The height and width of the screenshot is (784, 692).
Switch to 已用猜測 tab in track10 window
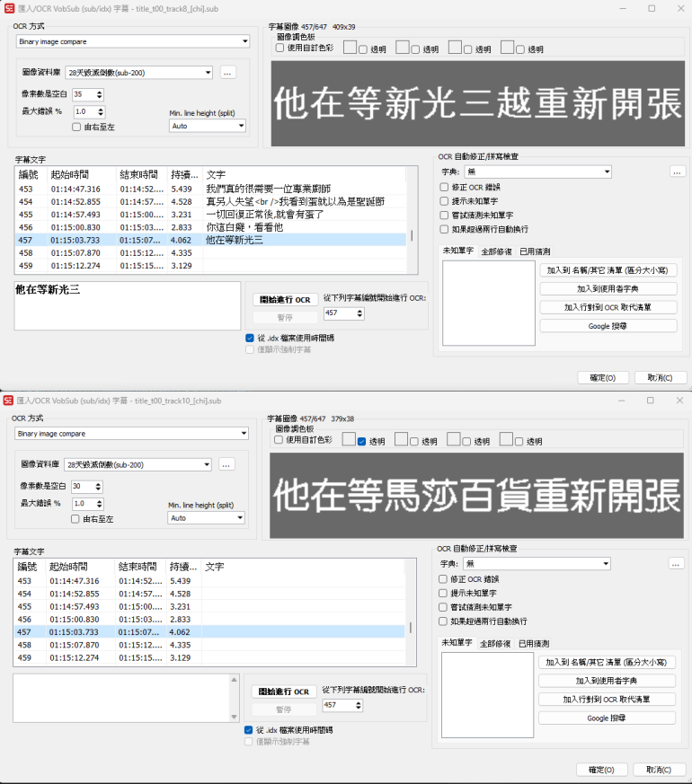point(534,644)
